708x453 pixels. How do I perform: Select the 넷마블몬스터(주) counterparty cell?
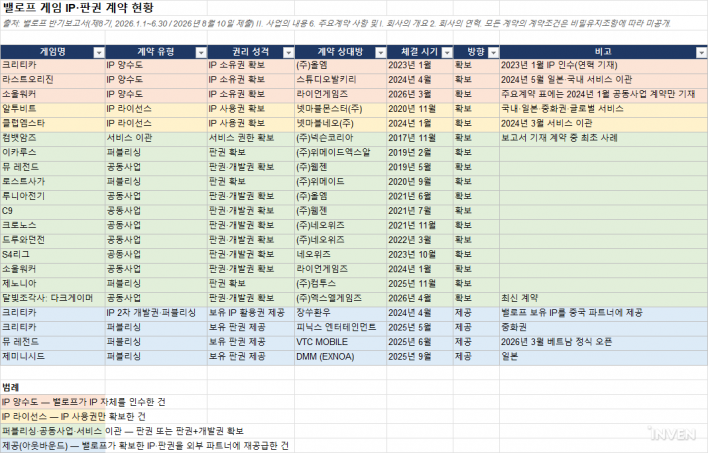[x=340, y=109]
